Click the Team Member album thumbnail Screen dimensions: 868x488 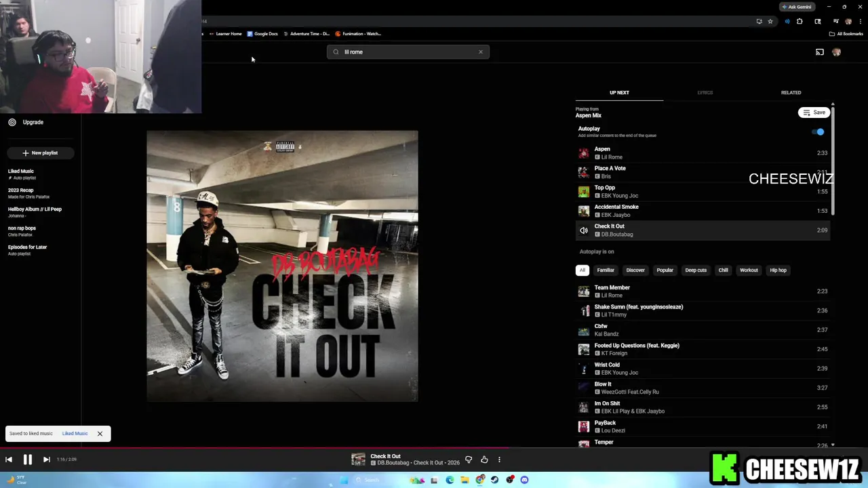click(x=584, y=291)
